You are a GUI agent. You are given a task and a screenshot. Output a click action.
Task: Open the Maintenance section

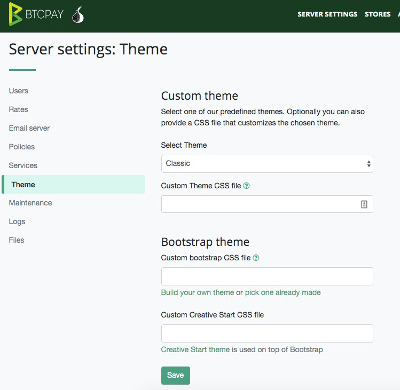click(x=30, y=203)
